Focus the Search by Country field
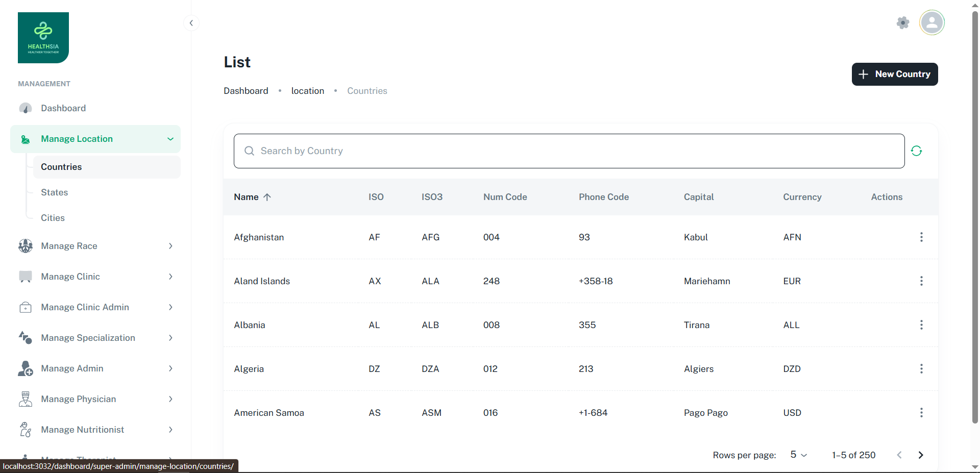Viewport: 980px width, 473px height. (569, 151)
